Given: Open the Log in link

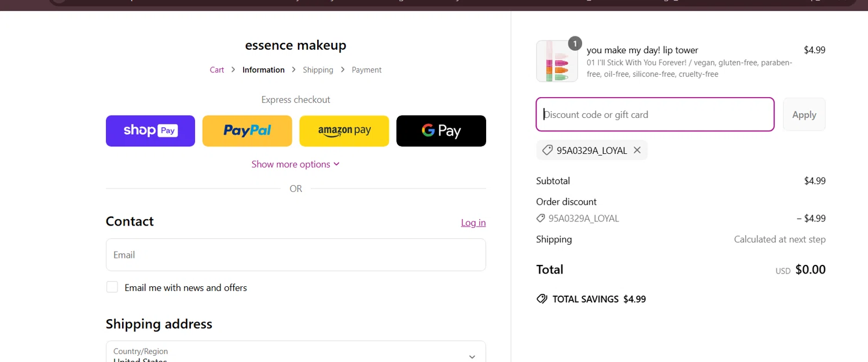Looking at the screenshot, I should pos(473,223).
